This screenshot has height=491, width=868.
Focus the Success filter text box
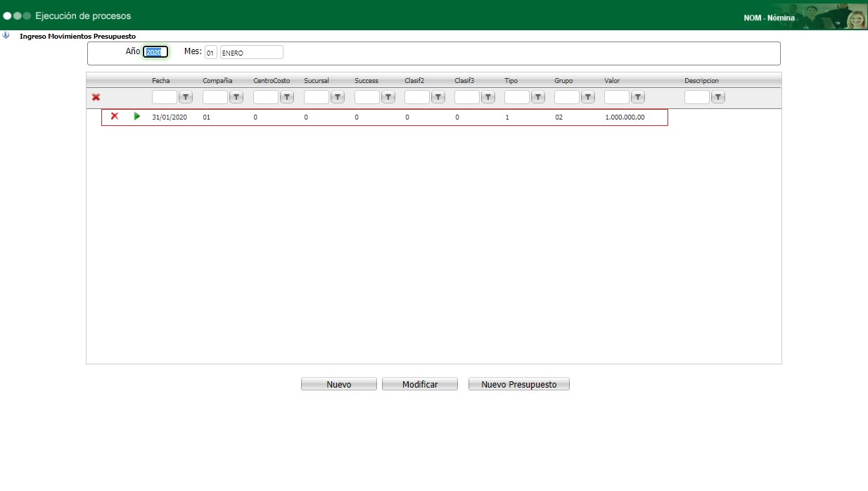pos(367,97)
